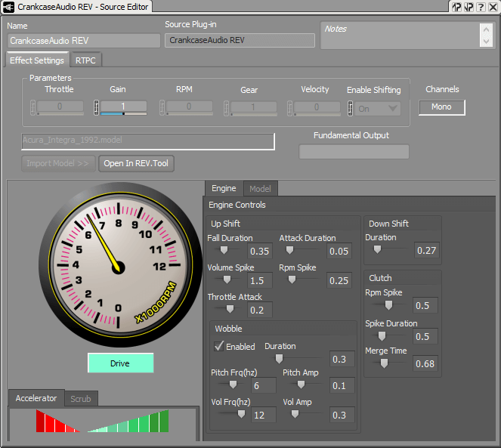Click the Volume Spike value field
501x448 pixels.
pos(260,280)
